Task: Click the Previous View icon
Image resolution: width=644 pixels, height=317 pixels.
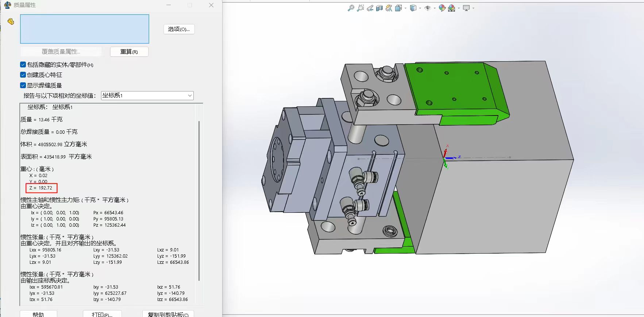Action: pyautogui.click(x=370, y=8)
